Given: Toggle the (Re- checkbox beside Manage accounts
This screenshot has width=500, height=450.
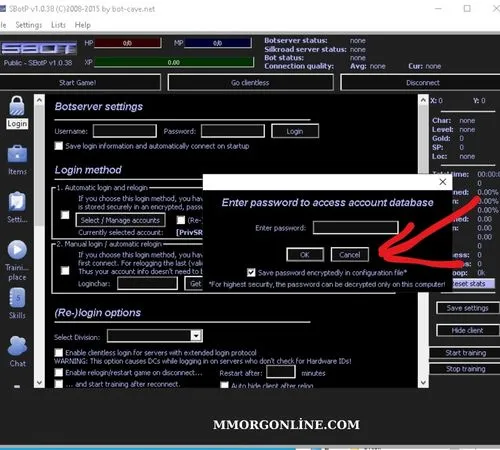Looking at the screenshot, I should coord(181,220).
